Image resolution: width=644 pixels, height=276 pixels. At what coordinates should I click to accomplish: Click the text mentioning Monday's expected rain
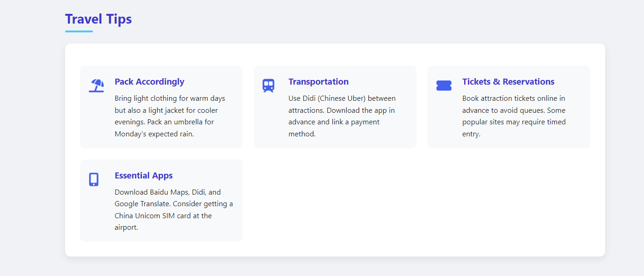click(x=155, y=134)
